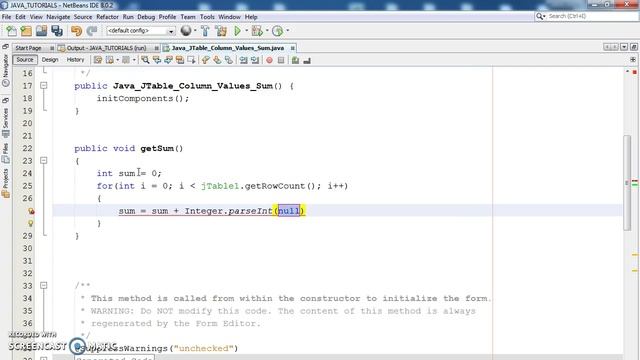Save all files with the Save All icon
The width and height of the screenshot is (640, 360).
pos(57,31)
